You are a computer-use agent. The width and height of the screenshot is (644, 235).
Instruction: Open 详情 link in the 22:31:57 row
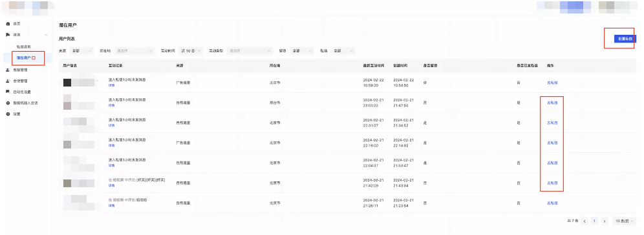[111, 125]
